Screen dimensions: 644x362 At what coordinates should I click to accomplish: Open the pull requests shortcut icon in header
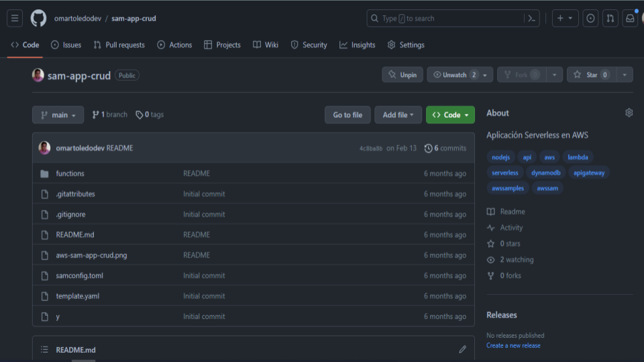[610, 19]
